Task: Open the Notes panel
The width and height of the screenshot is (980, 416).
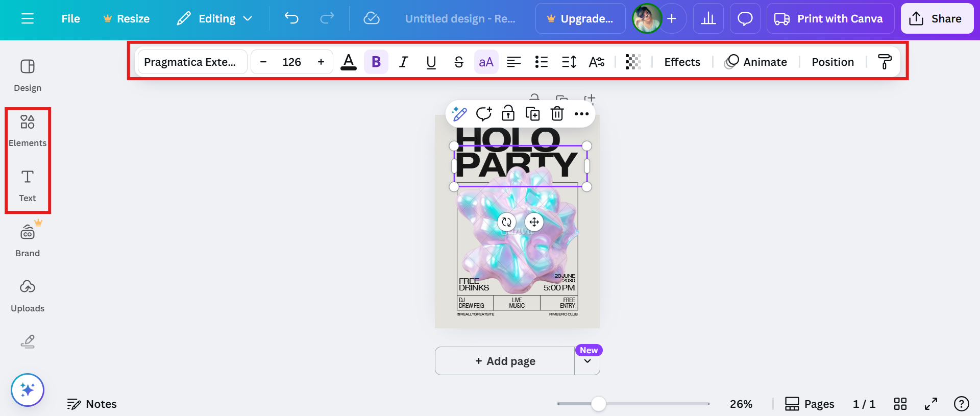Action: [92, 404]
